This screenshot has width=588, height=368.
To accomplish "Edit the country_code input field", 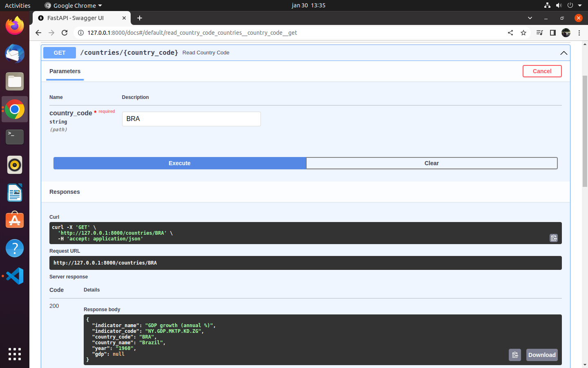I will tap(192, 119).
